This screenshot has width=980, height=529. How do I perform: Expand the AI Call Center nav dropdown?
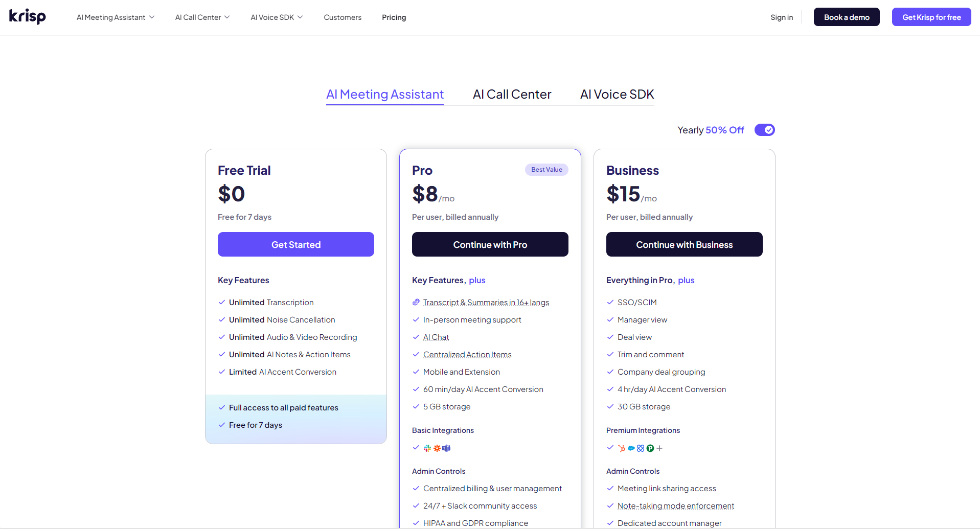202,17
